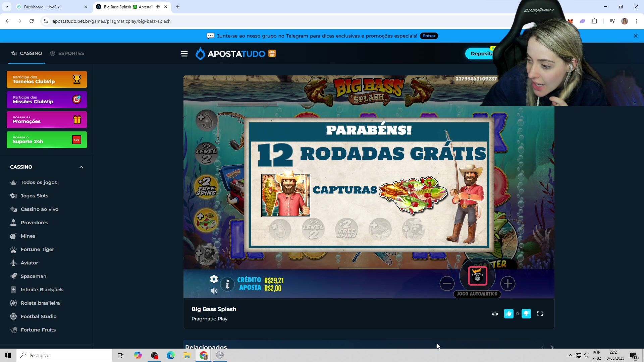Open Torneios ClubVip banner
644x362 pixels.
[47, 79]
